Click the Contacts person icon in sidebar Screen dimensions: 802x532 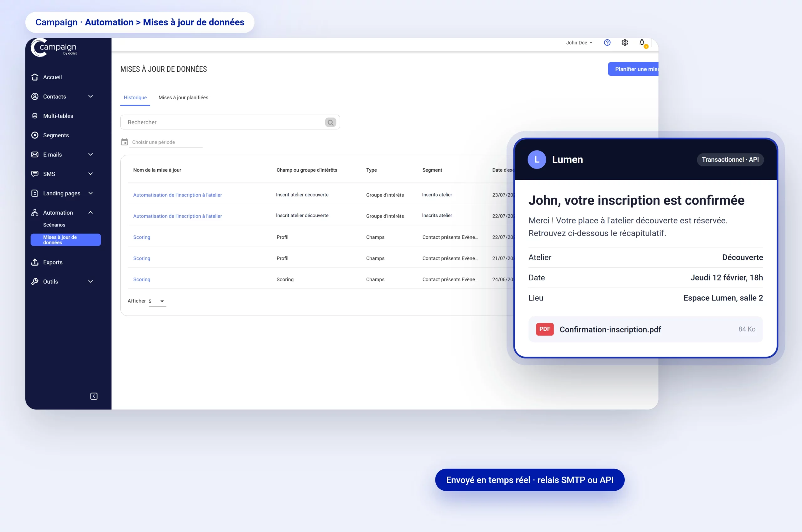[x=34, y=96]
